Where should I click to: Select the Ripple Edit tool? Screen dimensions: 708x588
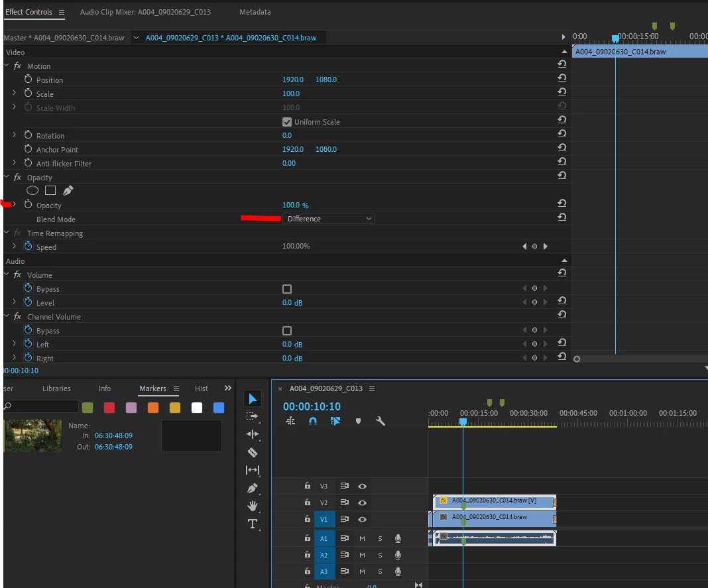[253, 434]
